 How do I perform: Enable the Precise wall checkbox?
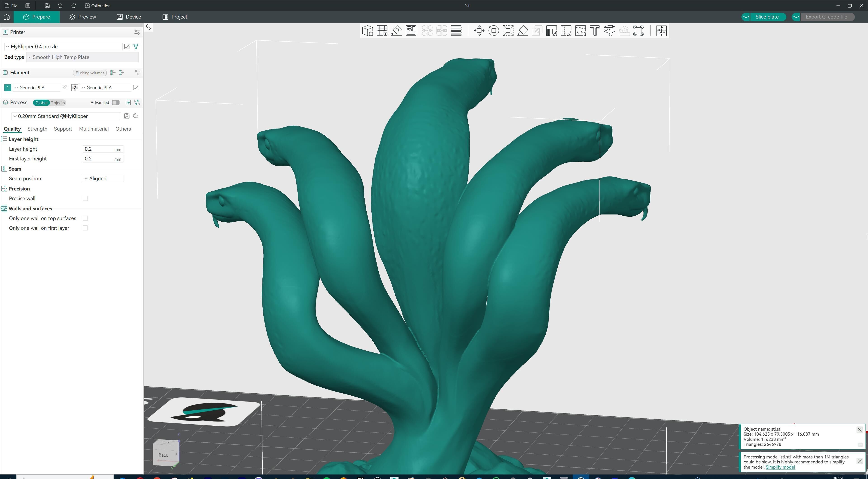(x=85, y=198)
